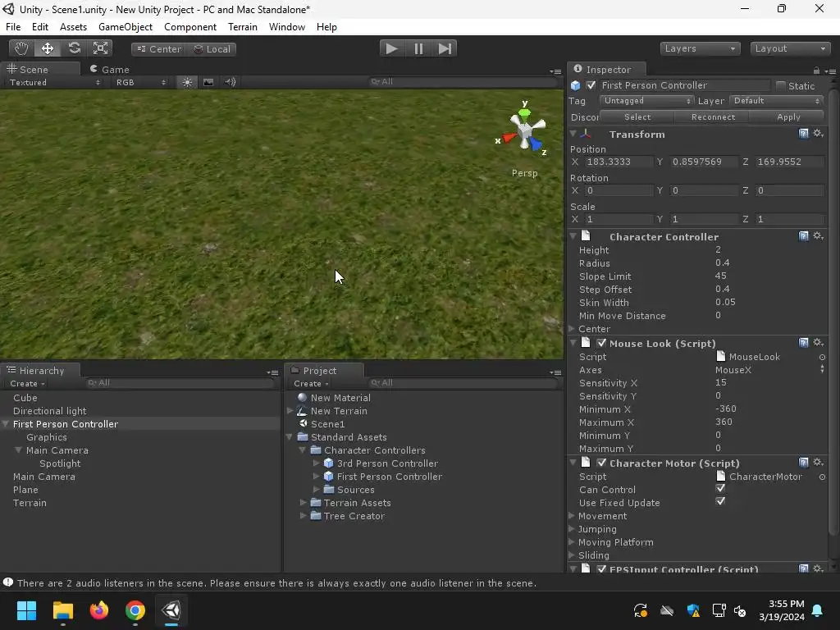The image size is (840, 630).
Task: Open Transform component gear settings
Action: point(819,134)
